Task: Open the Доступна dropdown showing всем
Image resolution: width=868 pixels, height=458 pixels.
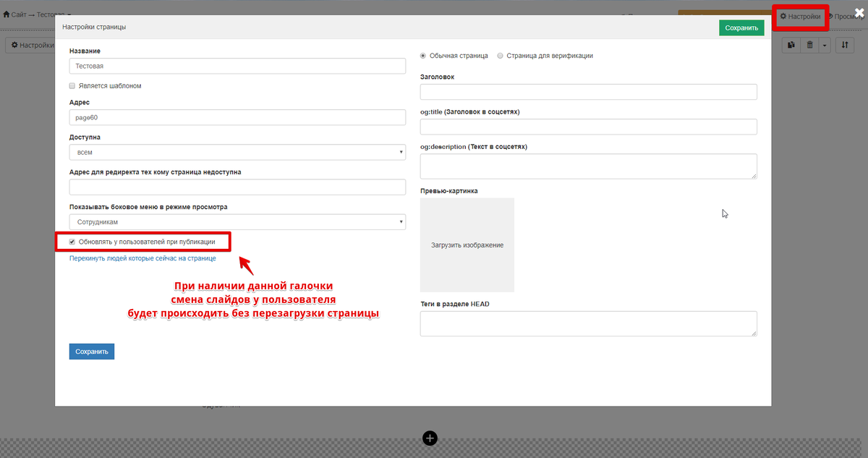Action: [237, 152]
